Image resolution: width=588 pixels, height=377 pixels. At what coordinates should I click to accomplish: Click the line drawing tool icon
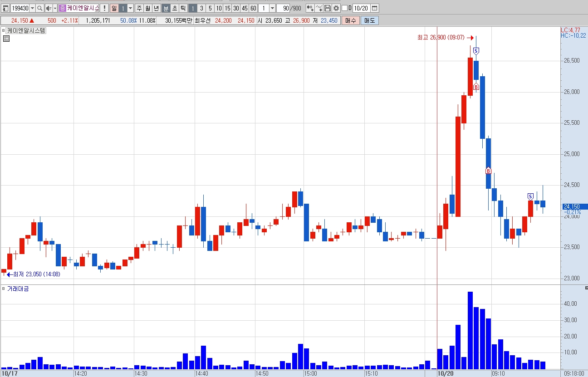pyautogui.click(x=319, y=8)
